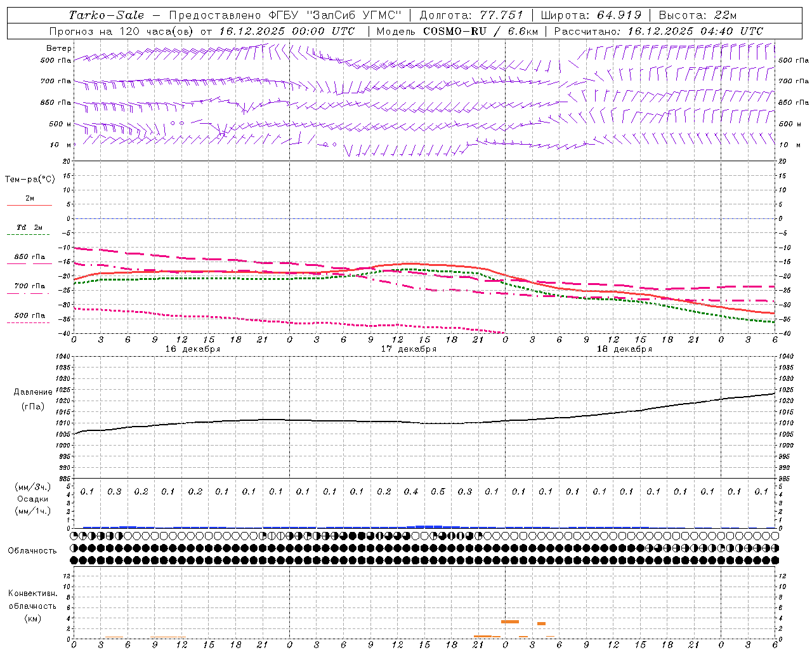Click the Конвективн. convective cloud label
The image size is (812, 650).
click(x=32, y=594)
